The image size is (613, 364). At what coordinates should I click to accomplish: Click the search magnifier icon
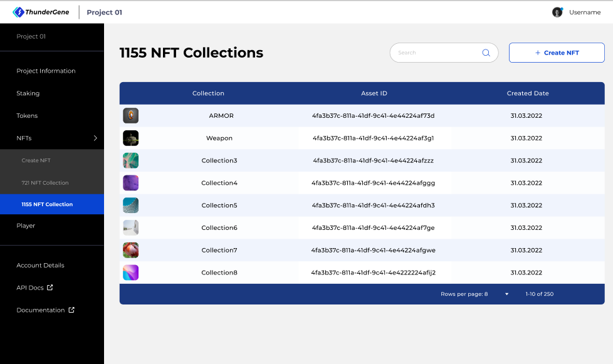pyautogui.click(x=486, y=53)
